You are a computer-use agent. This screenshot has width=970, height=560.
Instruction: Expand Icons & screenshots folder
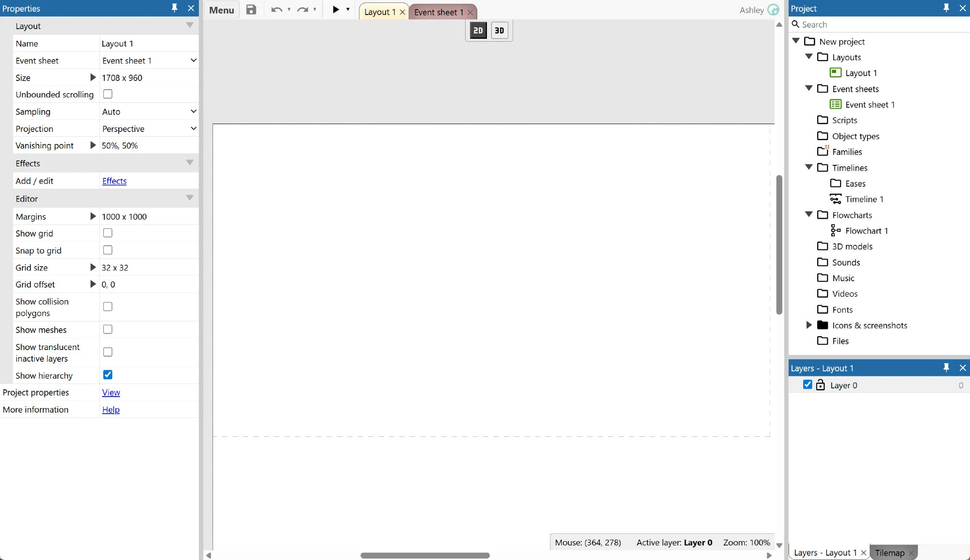808,325
